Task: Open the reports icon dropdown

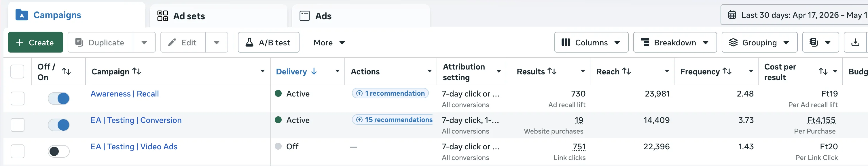Action: click(820, 42)
